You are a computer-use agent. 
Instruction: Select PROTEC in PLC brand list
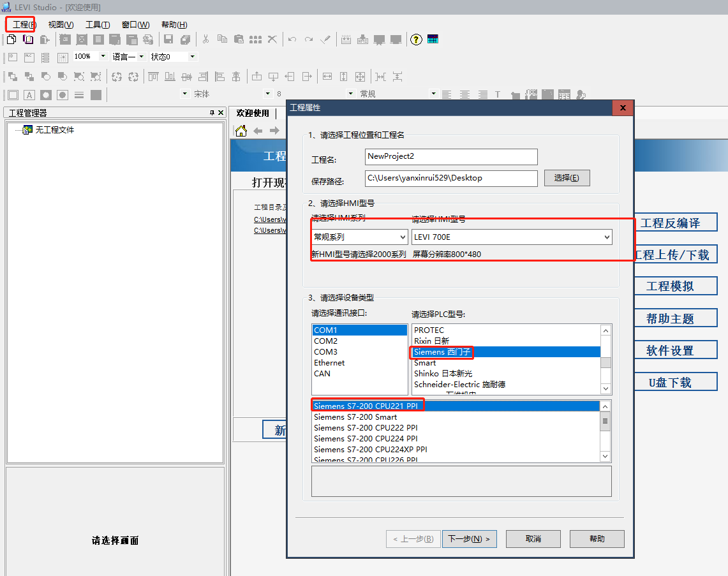tap(506, 330)
